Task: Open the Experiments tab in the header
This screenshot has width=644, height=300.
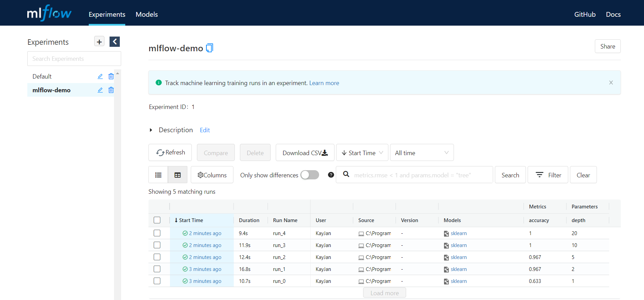Action: [107, 14]
